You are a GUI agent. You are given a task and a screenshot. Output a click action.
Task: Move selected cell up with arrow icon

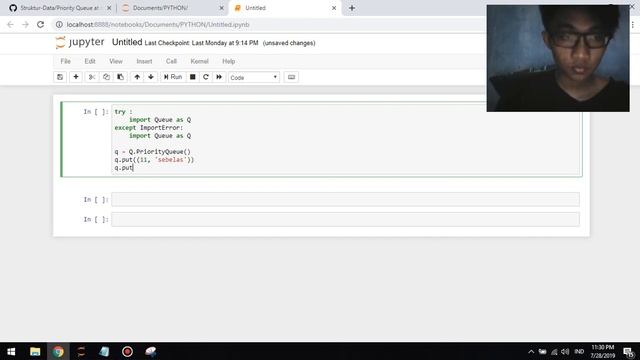click(x=137, y=77)
